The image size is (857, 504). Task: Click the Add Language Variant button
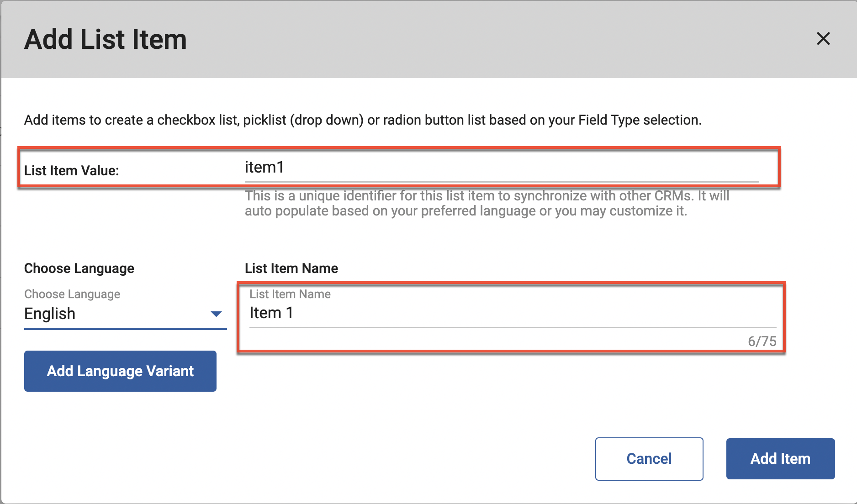click(120, 371)
